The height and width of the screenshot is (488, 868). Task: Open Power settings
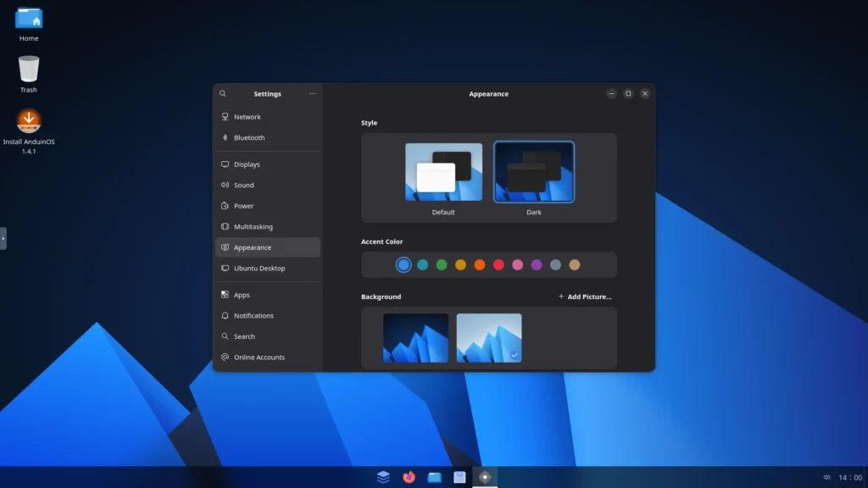click(x=267, y=206)
